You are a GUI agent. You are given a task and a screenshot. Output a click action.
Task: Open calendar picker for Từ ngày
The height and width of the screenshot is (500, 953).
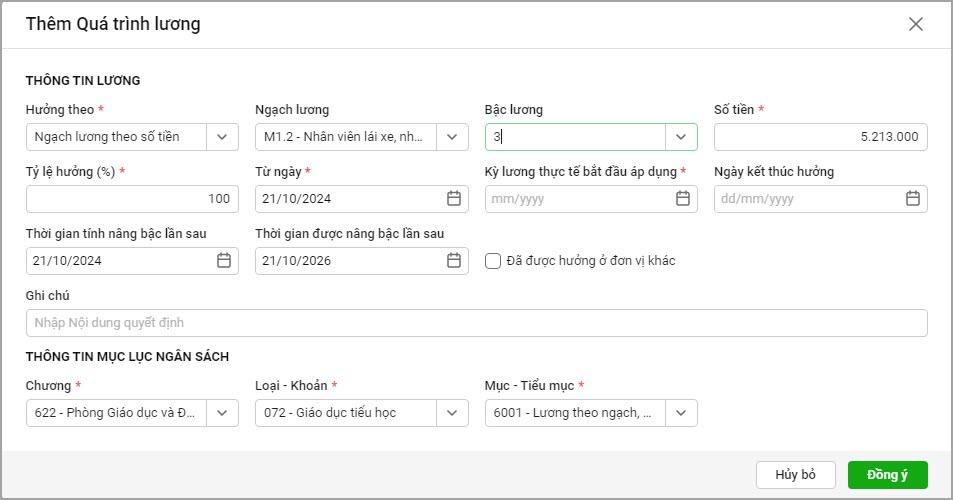tap(453, 199)
